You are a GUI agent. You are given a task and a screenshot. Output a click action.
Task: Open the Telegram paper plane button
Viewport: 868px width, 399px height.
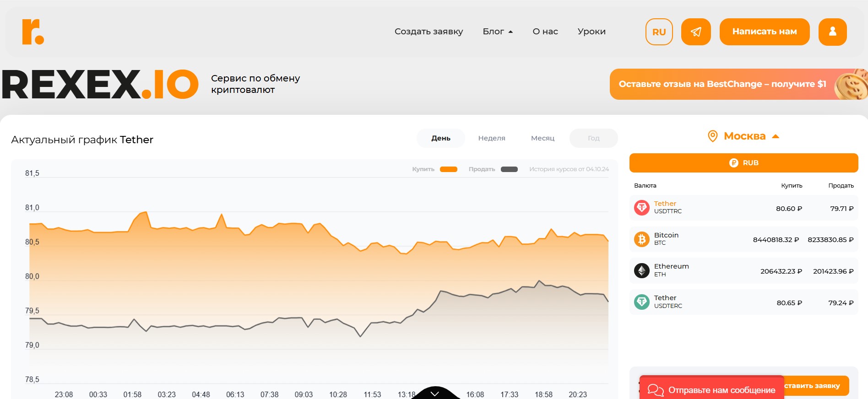(696, 32)
